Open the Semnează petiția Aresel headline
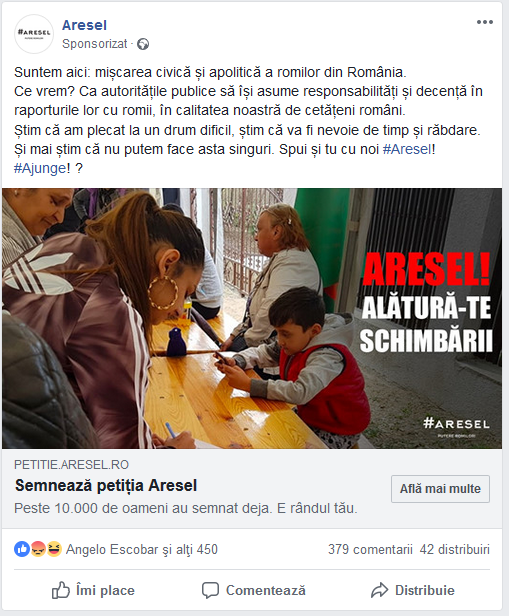The image size is (509, 616). coord(106,486)
